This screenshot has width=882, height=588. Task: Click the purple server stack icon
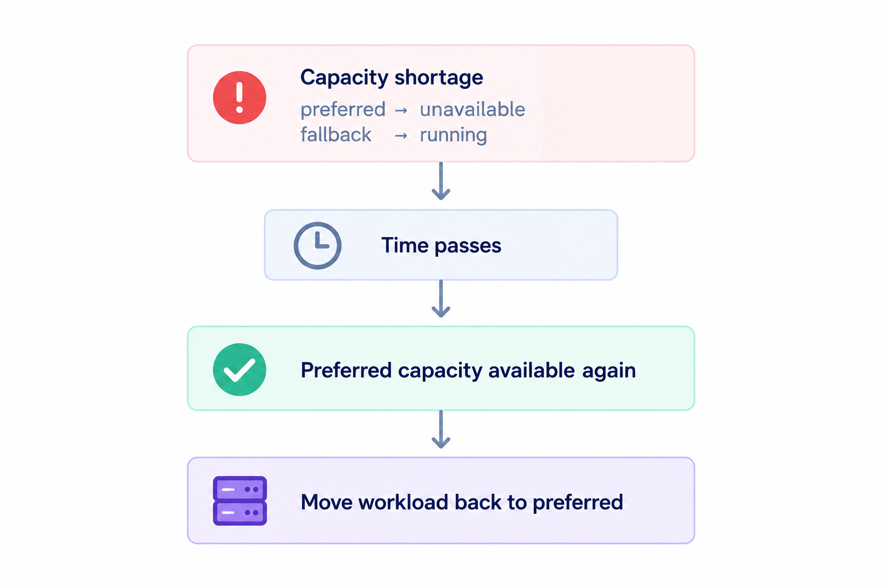coord(240,501)
